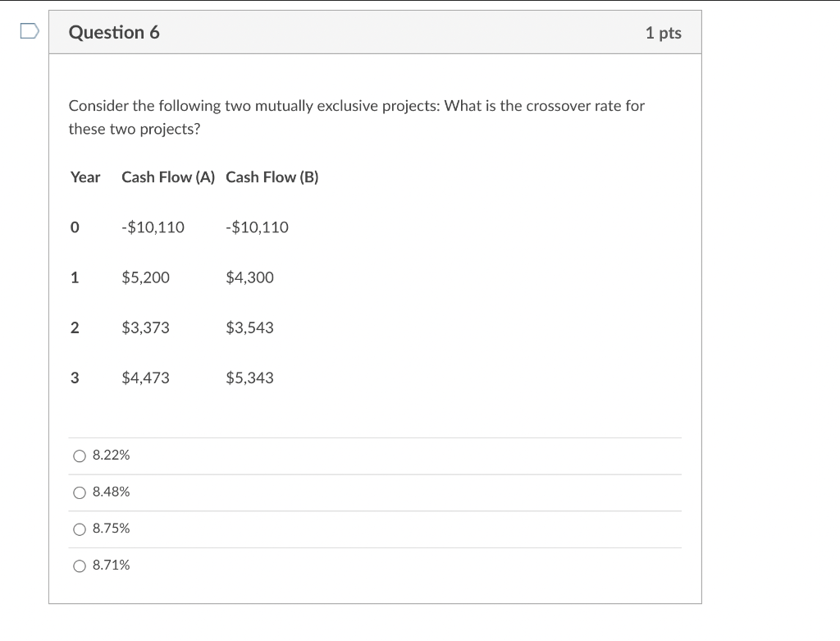Click the Question 6 heading
The width and height of the screenshot is (840, 641).
point(114,33)
